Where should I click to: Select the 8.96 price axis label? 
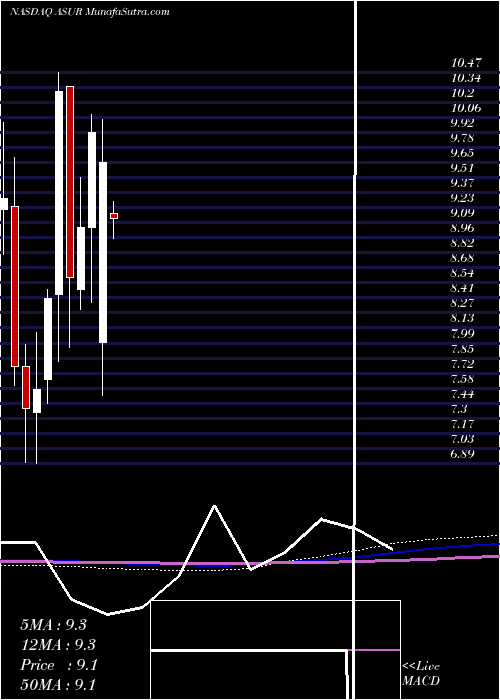point(462,228)
